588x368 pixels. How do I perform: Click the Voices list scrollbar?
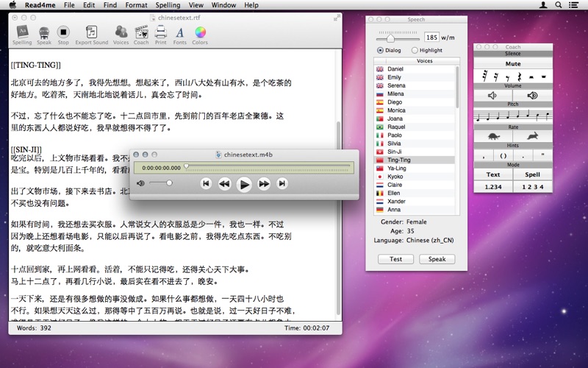457,87
